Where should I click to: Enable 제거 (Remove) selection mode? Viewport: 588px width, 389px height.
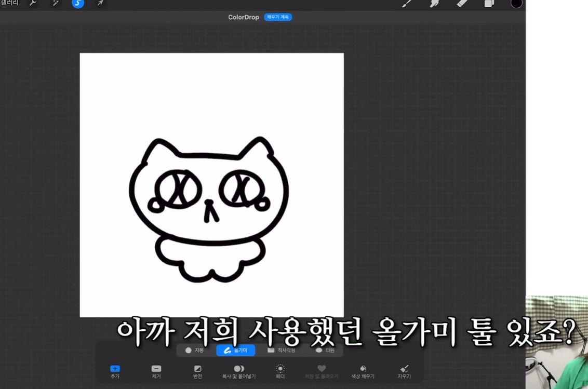click(x=155, y=370)
